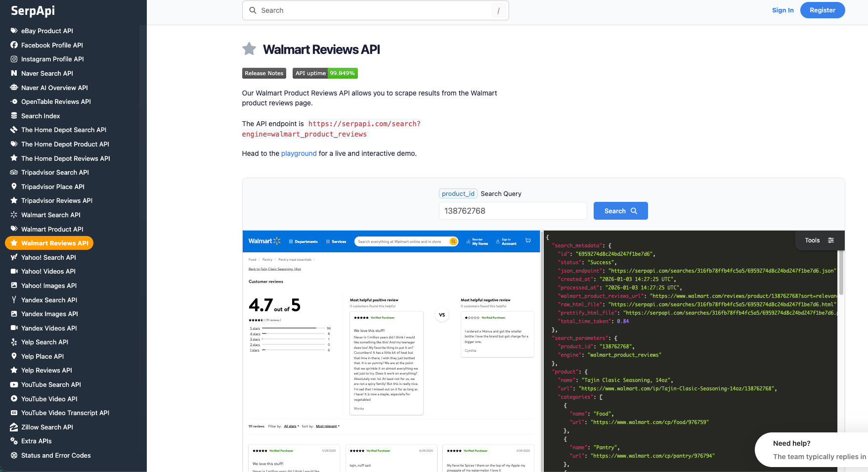This screenshot has height=472, width=868.
Task: Click the eBay Product API tag icon
Action: [14, 31]
